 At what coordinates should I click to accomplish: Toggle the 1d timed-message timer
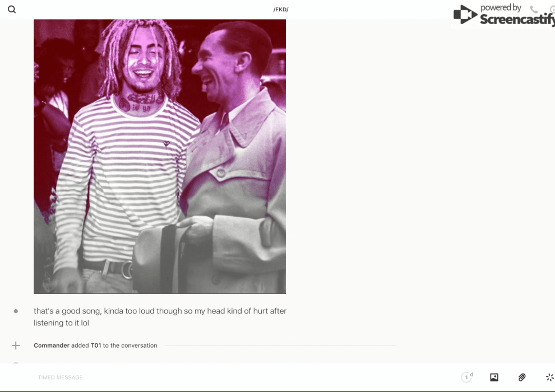click(x=467, y=377)
